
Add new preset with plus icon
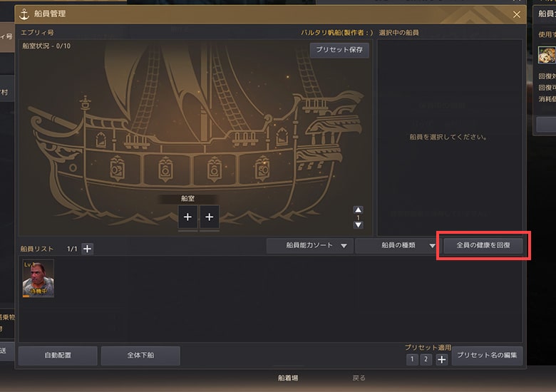click(441, 360)
